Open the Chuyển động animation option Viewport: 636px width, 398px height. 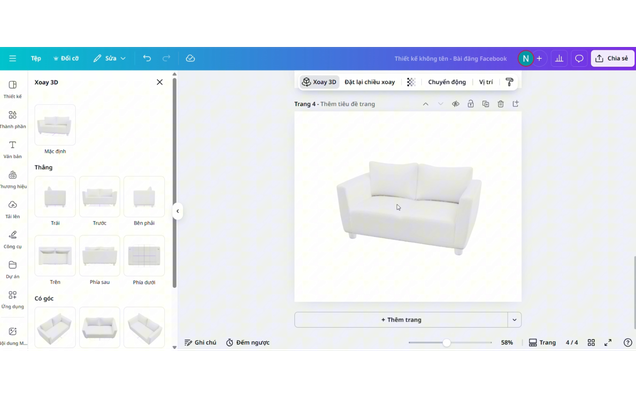coord(447,82)
